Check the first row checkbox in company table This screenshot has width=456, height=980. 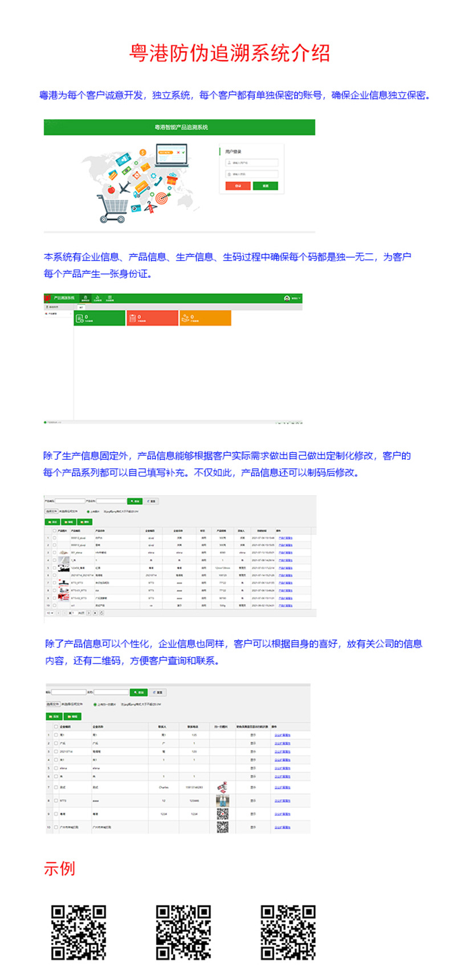(x=56, y=735)
